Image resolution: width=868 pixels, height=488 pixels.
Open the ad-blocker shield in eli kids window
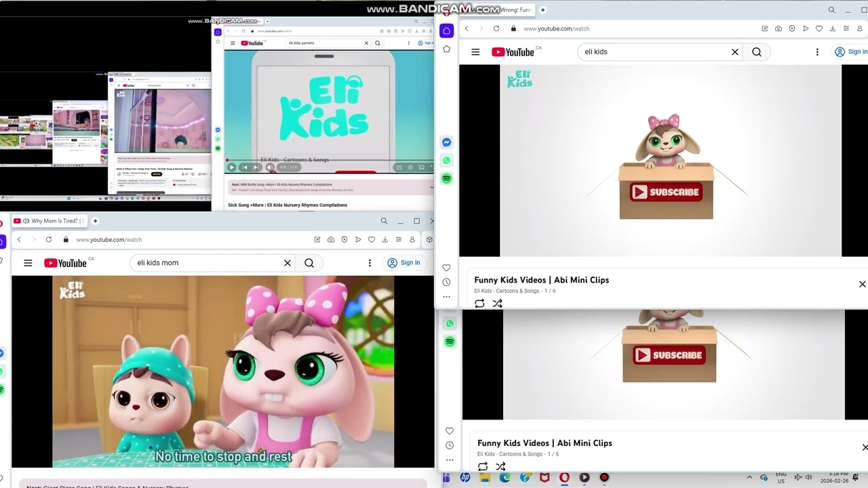pyautogui.click(x=792, y=28)
